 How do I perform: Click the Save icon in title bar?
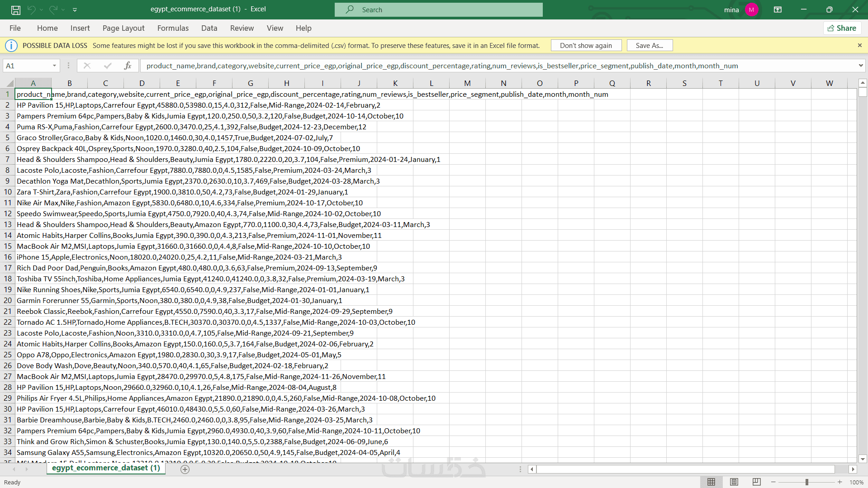point(16,9)
